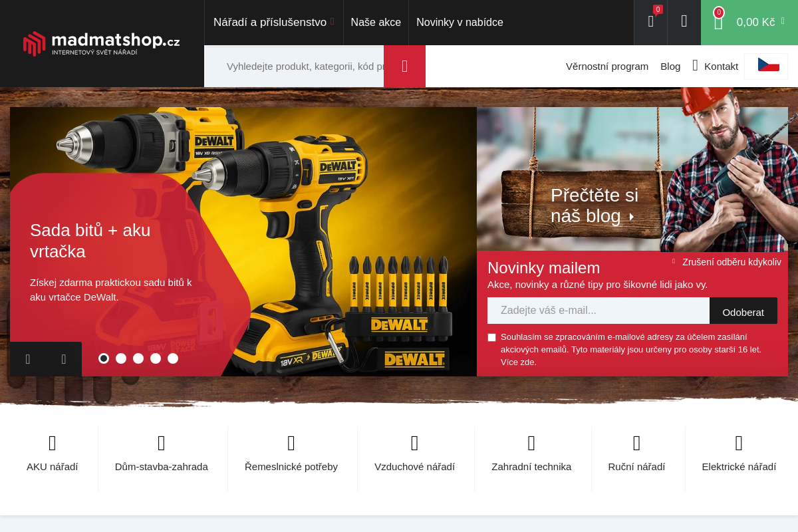This screenshot has height=532, width=798.
Task: Open Elektrické nářadí category label
Action: coord(739,467)
